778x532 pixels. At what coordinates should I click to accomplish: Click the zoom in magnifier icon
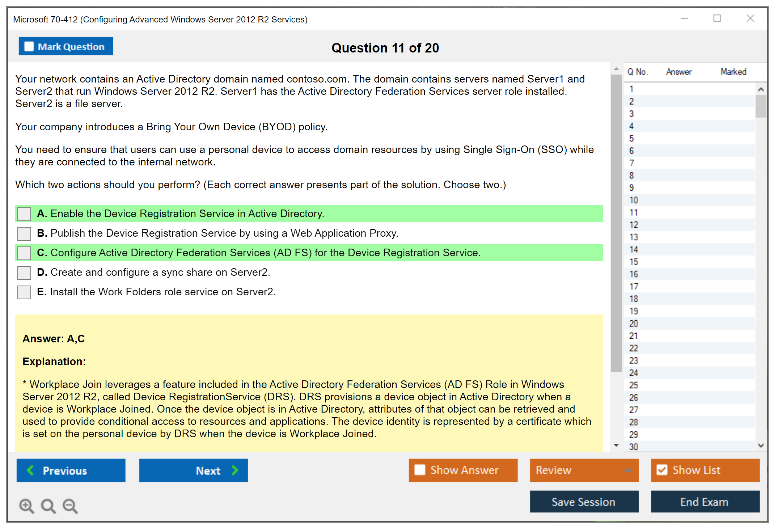26,506
